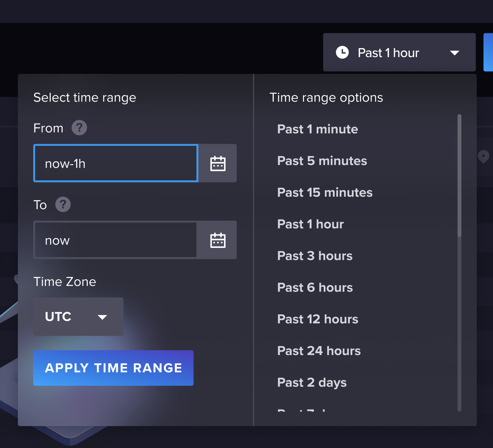The height and width of the screenshot is (448, 493).
Task: Click the help icon next to From
Action: point(79,128)
